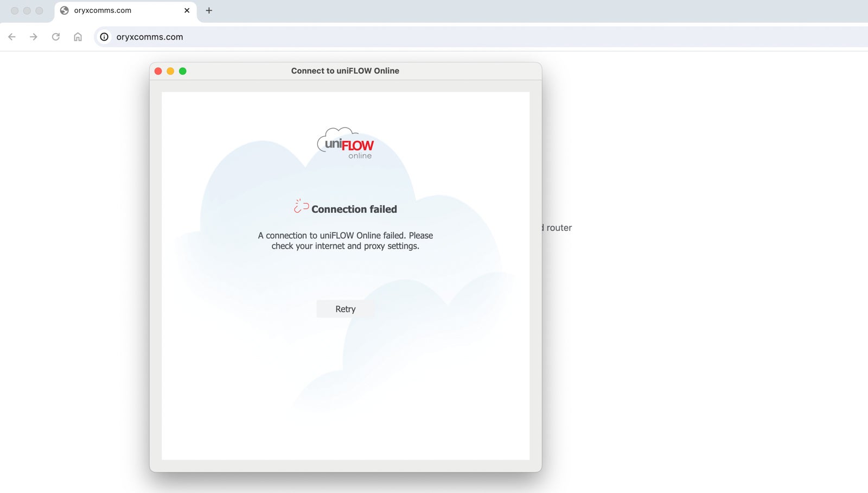Click the 'router' text behind the dialog

559,227
